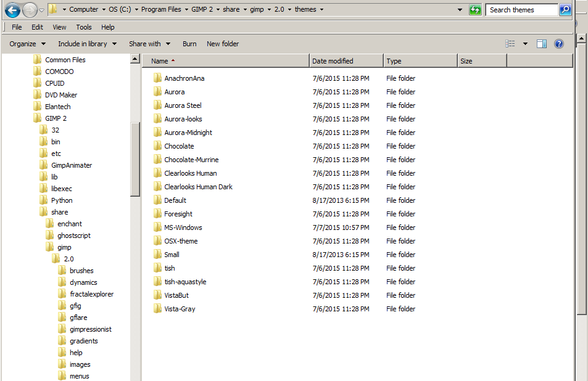Screen dimensions: 588x381
Task: Click Small folder date 8/17/2013 6:15 PM
Action: pyautogui.click(x=341, y=255)
